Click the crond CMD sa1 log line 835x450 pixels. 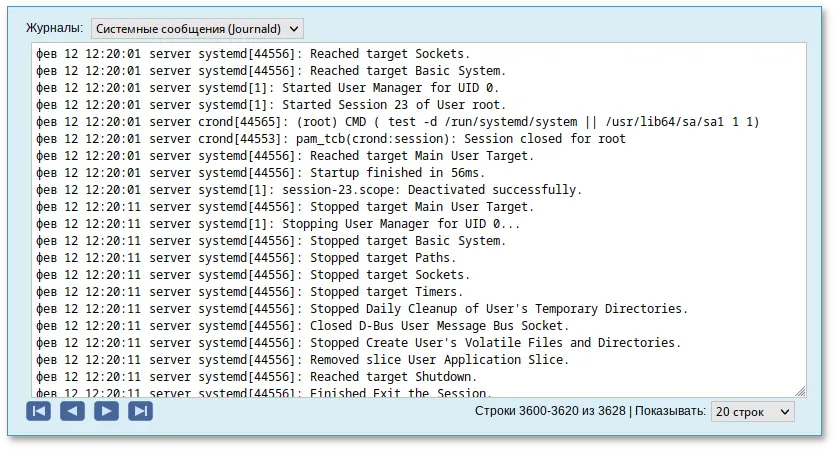coord(398,122)
